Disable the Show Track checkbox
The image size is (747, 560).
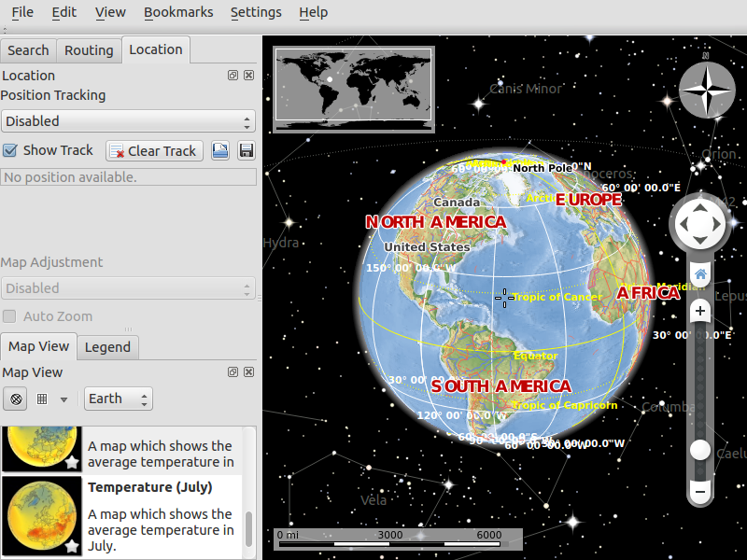coord(10,150)
